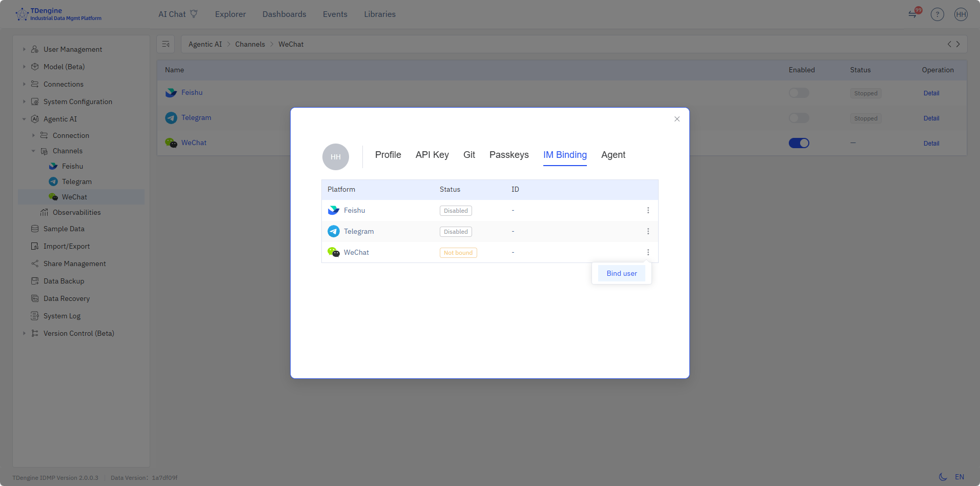Go to next tab with right chevron
Viewport: 980px width, 486px height.
coord(958,44)
